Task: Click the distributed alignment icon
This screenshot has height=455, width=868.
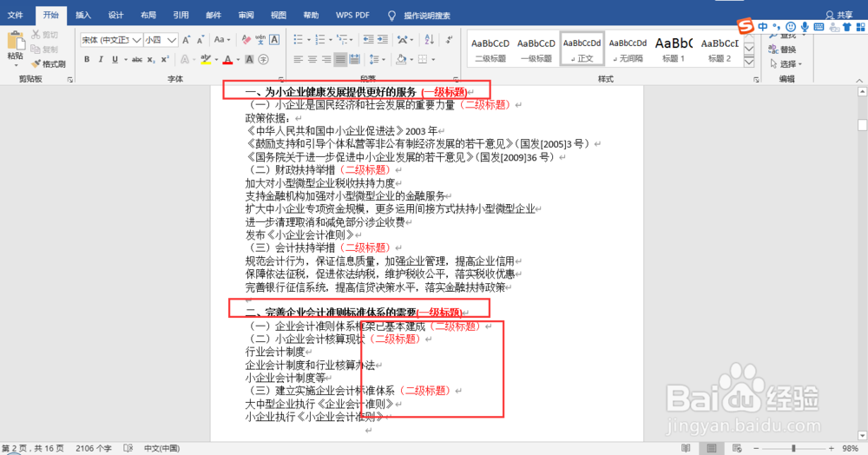Action: (x=354, y=59)
